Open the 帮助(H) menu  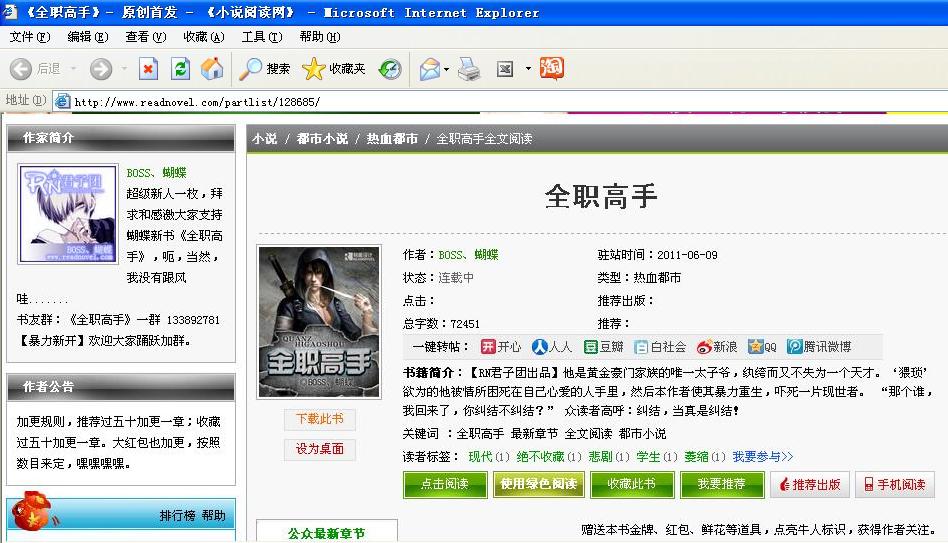[x=320, y=37]
